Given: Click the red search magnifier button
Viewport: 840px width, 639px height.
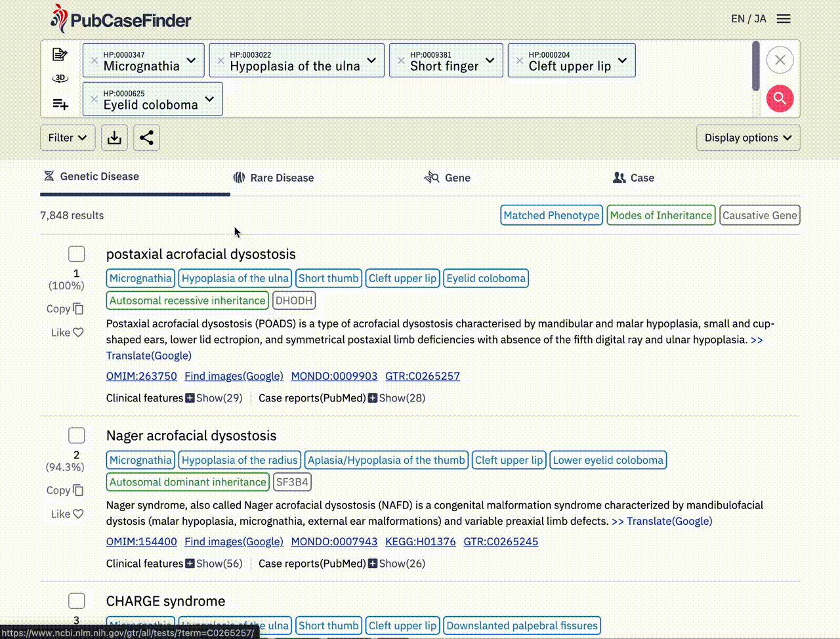Looking at the screenshot, I should [780, 98].
